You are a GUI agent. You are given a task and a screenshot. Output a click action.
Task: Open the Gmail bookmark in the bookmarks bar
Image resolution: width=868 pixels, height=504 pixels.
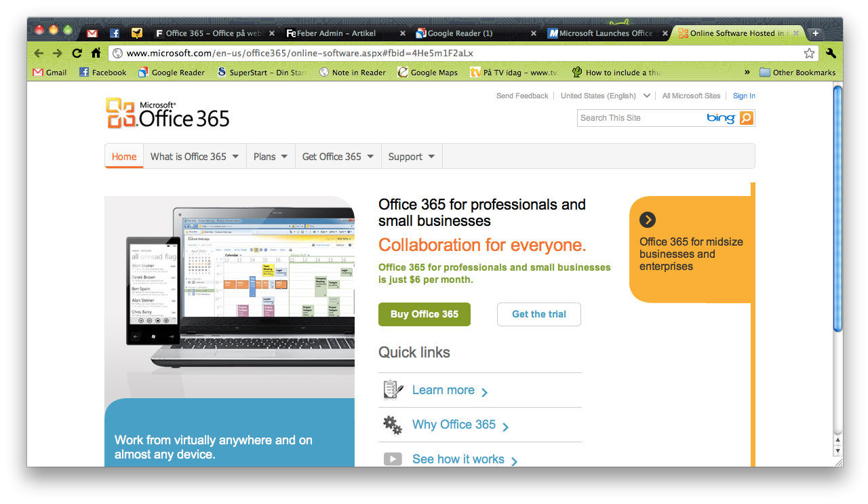click(50, 73)
